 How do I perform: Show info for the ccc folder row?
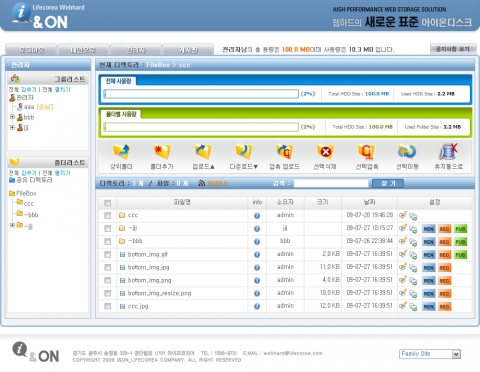pyautogui.click(x=257, y=216)
